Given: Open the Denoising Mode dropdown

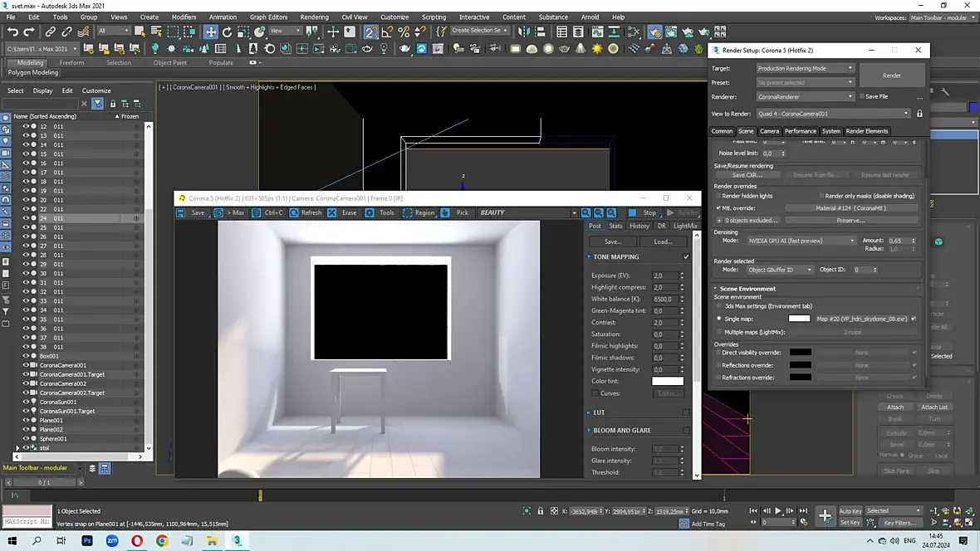Looking at the screenshot, I should 801,241.
